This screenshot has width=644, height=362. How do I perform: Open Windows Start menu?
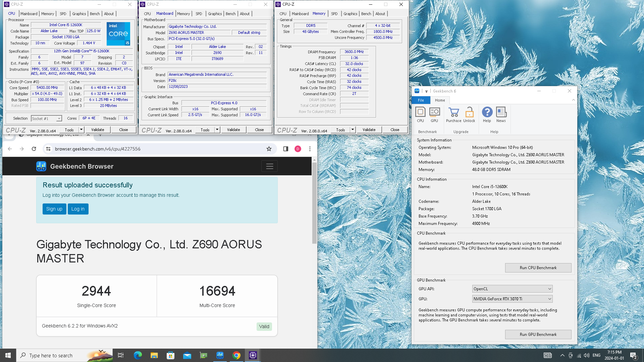[8, 355]
